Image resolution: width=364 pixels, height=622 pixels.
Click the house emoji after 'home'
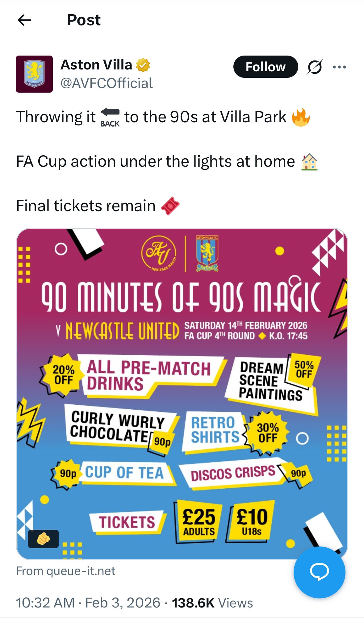tap(309, 162)
